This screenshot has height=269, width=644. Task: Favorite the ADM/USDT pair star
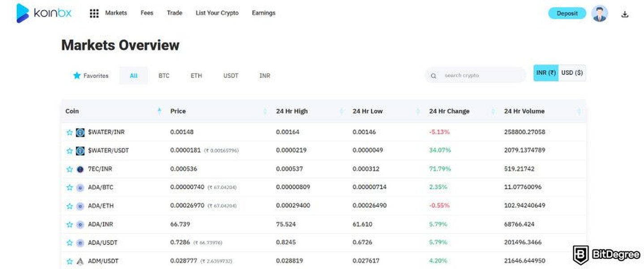coord(69,261)
